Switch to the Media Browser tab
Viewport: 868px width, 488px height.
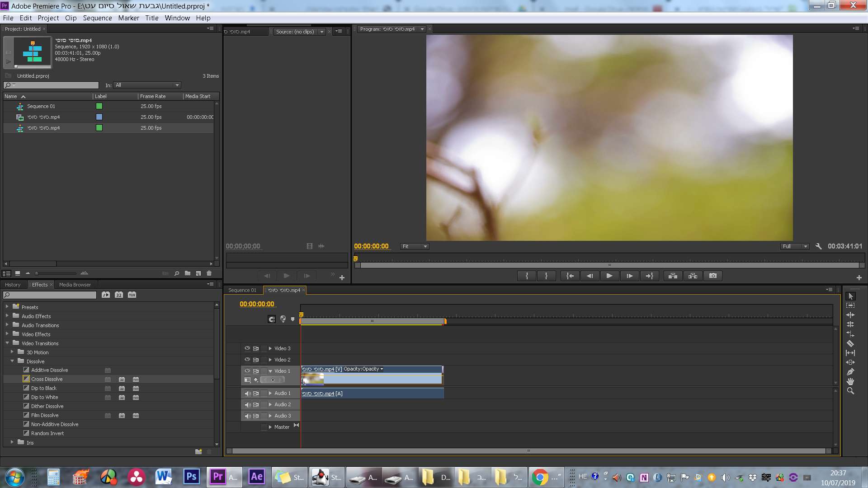coord(75,285)
